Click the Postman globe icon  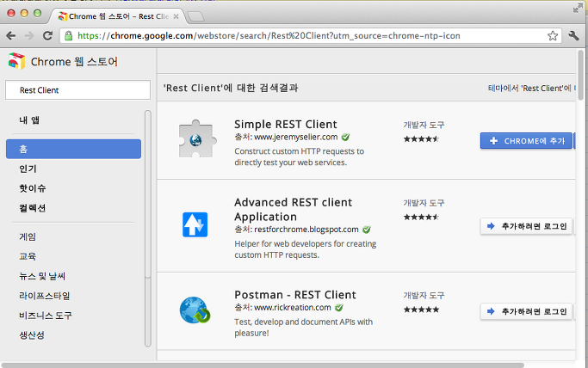(x=195, y=310)
